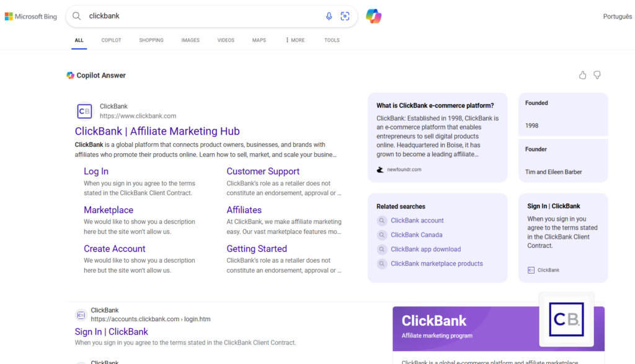The width and height of the screenshot is (635, 364).
Task: Open the Customer Support sitelink
Action: tap(263, 171)
